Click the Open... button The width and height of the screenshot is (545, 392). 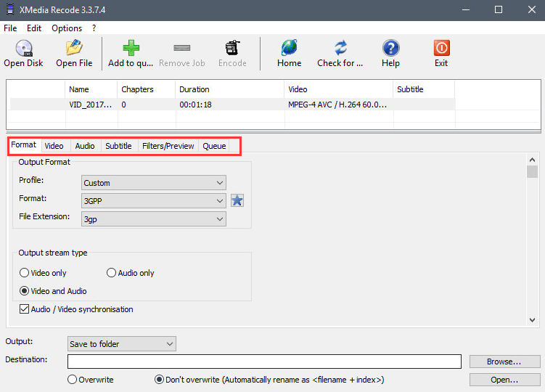tap(504, 380)
